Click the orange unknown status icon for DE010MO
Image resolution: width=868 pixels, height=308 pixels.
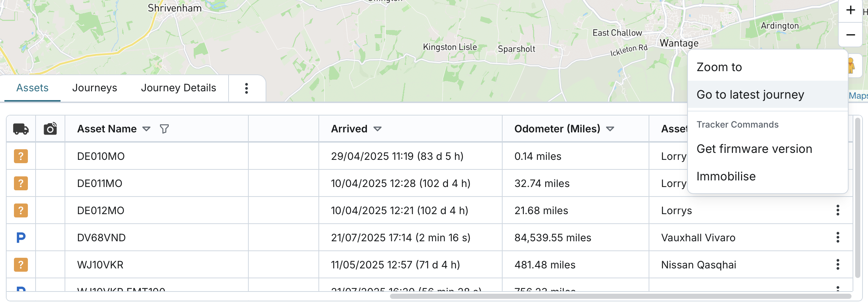(x=21, y=156)
